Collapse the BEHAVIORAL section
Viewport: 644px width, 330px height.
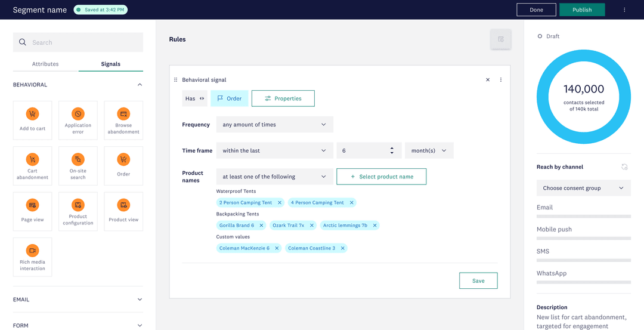tap(140, 85)
